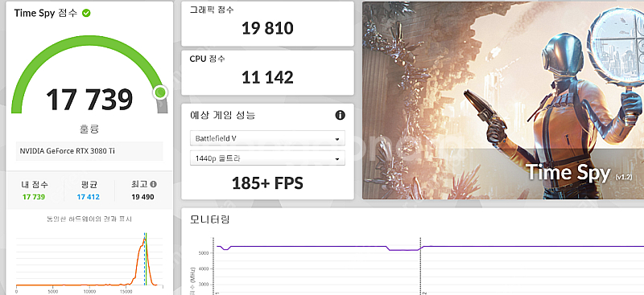Screen dimensions: 644x295
Task: Click the Time Spy score 17 739
Action: [x=89, y=100]
